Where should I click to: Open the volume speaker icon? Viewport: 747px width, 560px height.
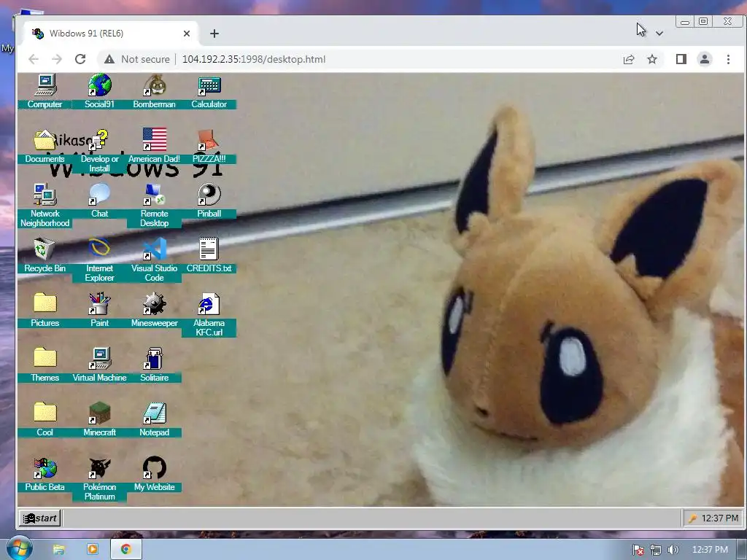click(673, 550)
